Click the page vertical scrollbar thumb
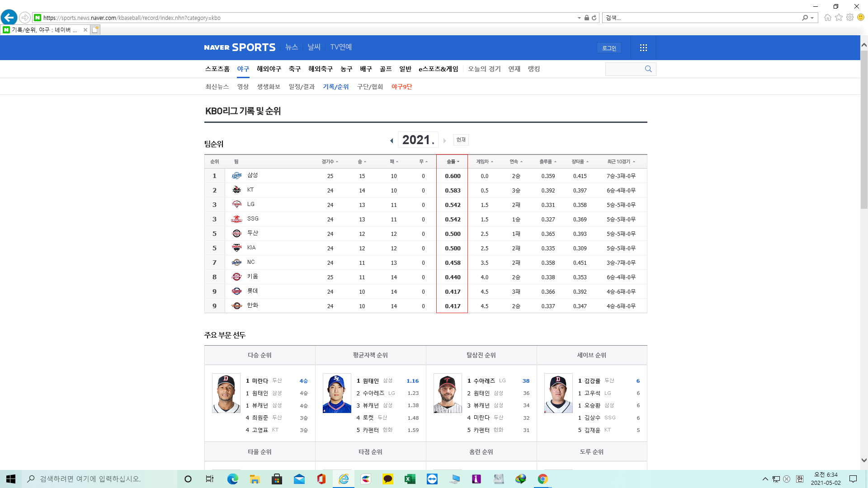 [864, 129]
